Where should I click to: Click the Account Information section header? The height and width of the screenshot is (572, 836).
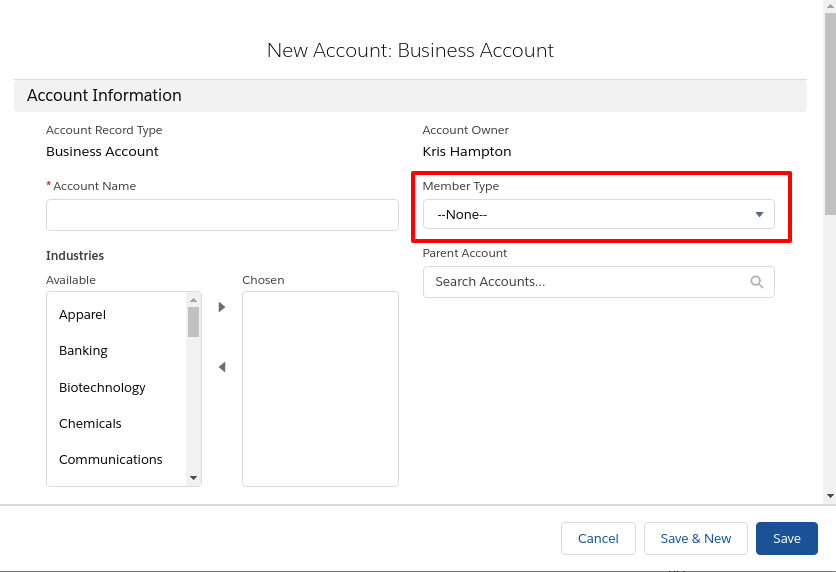(410, 95)
